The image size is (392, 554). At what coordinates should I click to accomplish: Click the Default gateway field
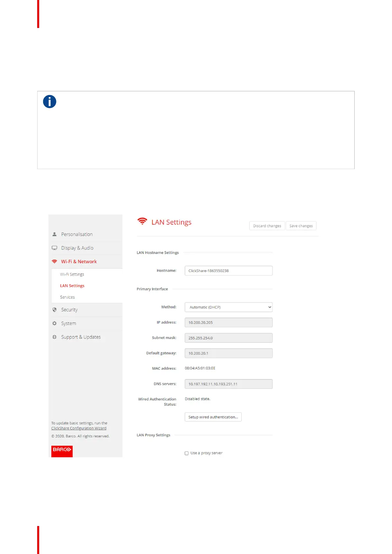click(228, 353)
